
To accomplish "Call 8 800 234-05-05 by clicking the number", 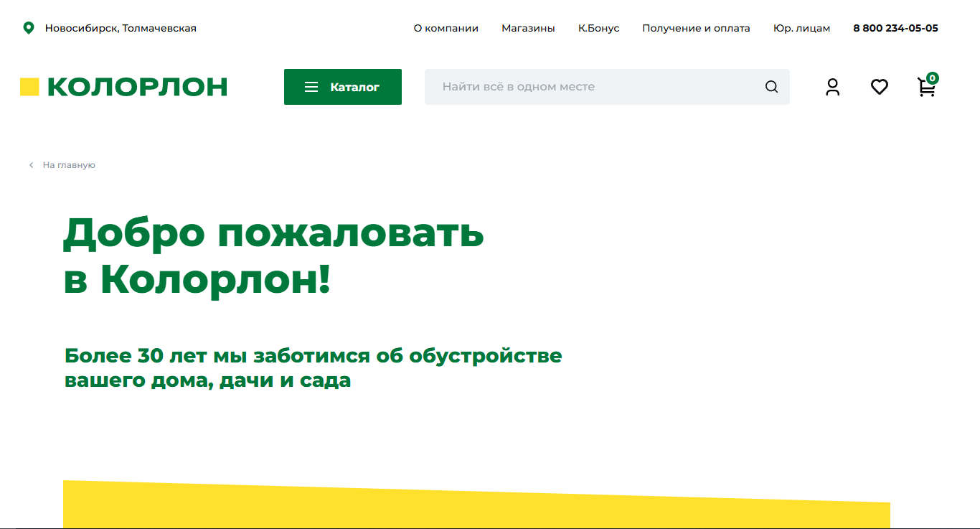I will tap(895, 28).
